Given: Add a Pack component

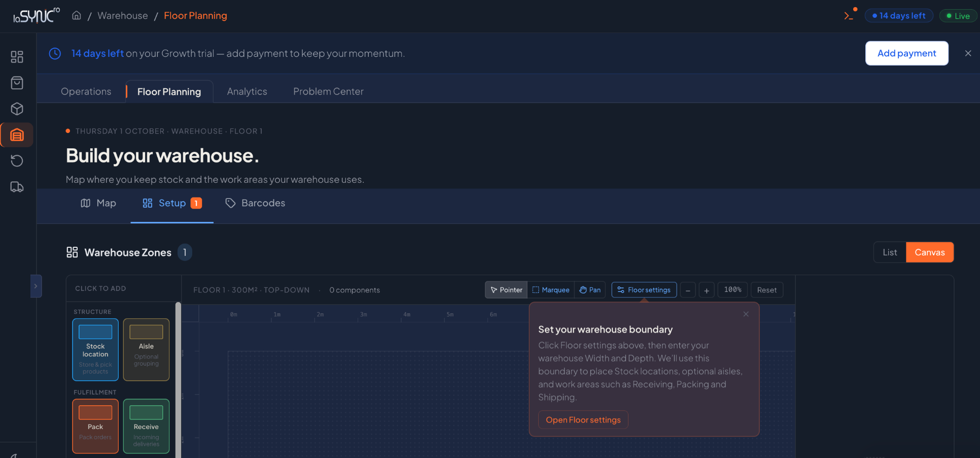Looking at the screenshot, I should [95, 426].
